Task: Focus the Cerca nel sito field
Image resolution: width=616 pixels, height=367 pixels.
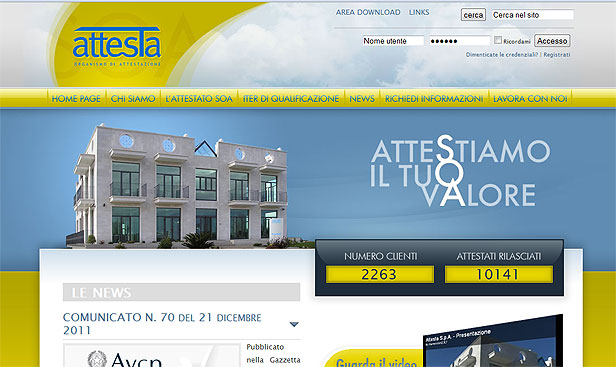Action: pos(533,15)
